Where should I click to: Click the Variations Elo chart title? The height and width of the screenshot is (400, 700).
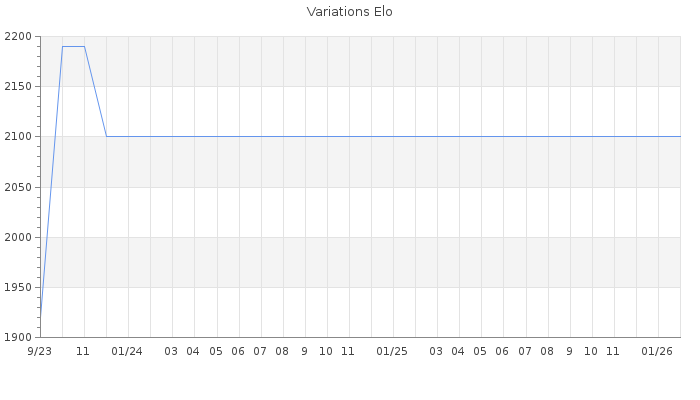(349, 12)
